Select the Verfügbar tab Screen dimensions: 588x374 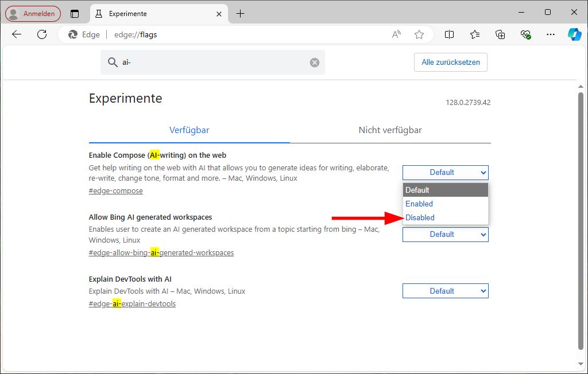[x=189, y=130]
